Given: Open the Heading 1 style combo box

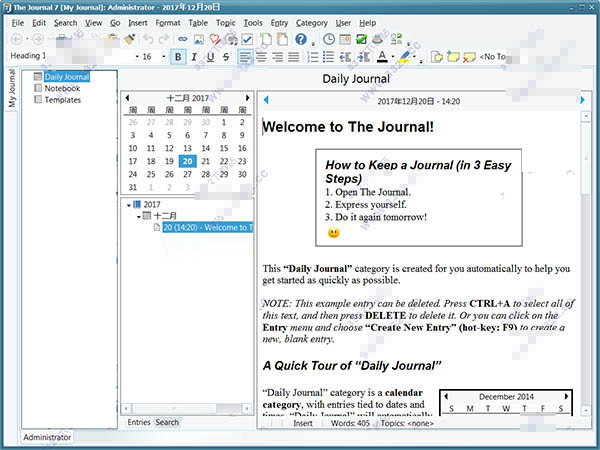Looking at the screenshot, I should tap(28, 56).
